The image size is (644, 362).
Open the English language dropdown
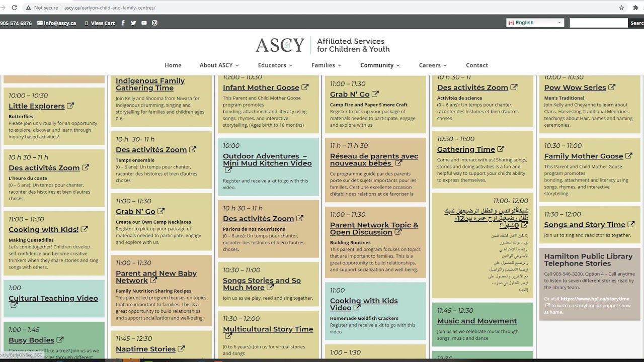point(535,23)
